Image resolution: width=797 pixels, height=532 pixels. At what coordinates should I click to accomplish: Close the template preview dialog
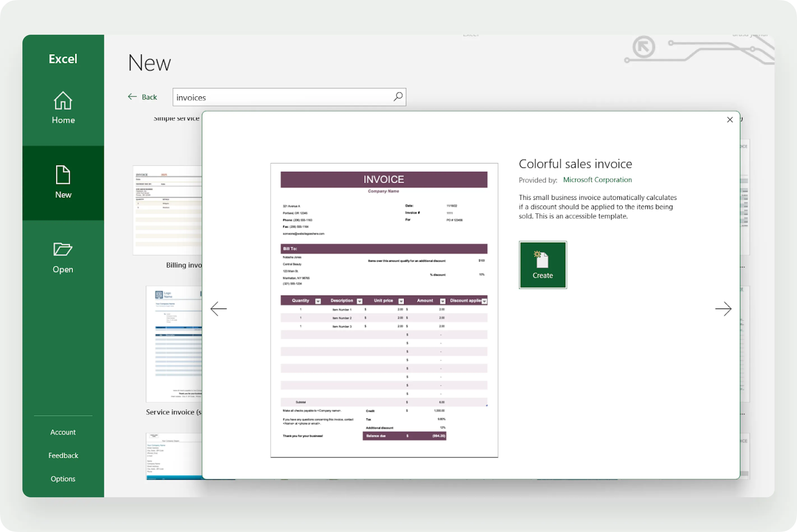730,120
